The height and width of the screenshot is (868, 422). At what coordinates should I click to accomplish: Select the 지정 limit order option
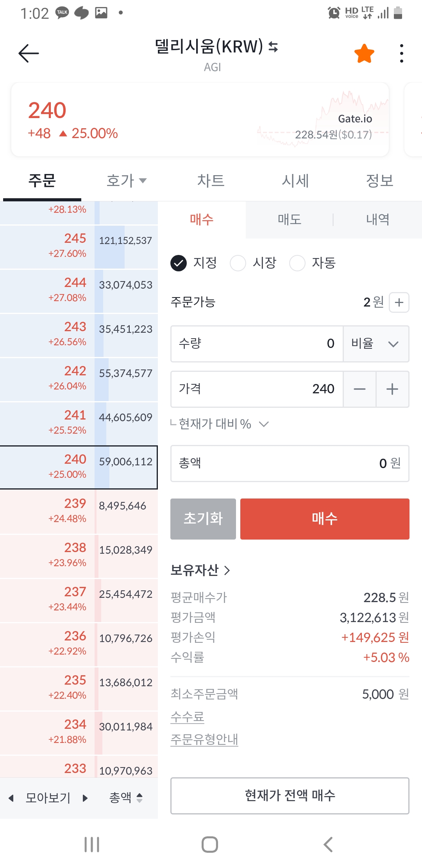click(x=179, y=263)
